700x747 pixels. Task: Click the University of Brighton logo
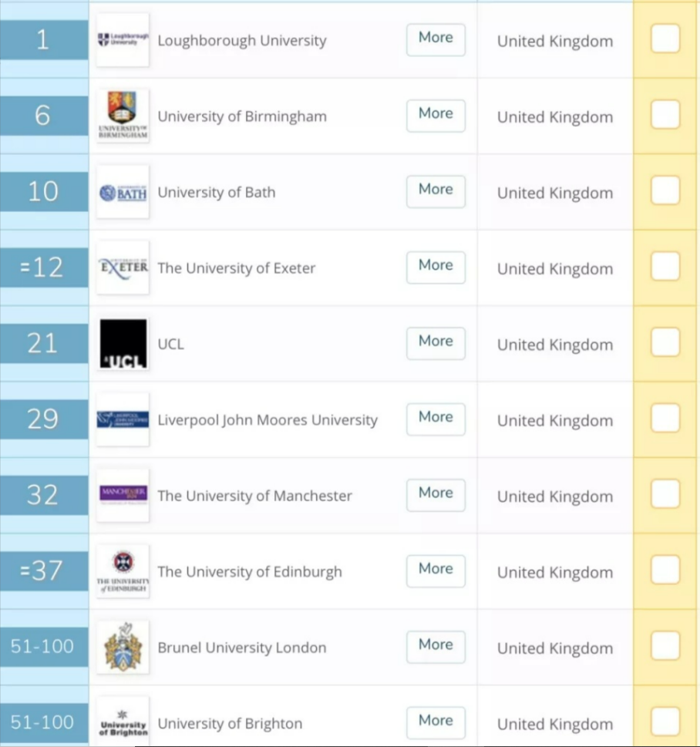point(123,723)
